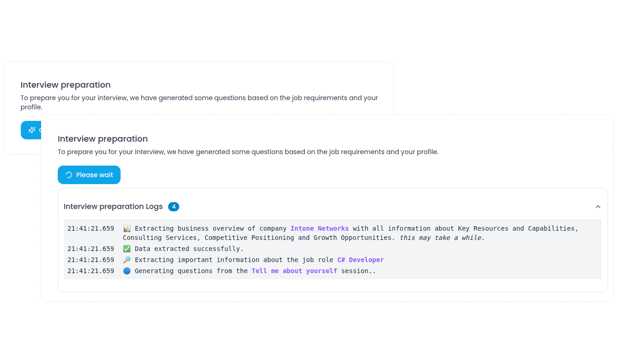Click the log count badge showing 4
This screenshot has height=364, width=618.
click(x=174, y=207)
